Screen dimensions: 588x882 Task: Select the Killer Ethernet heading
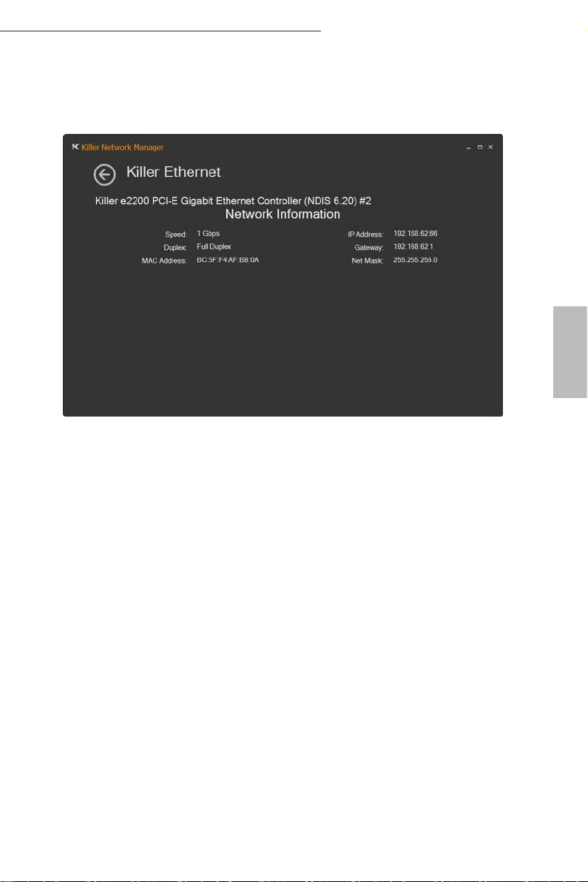(173, 172)
